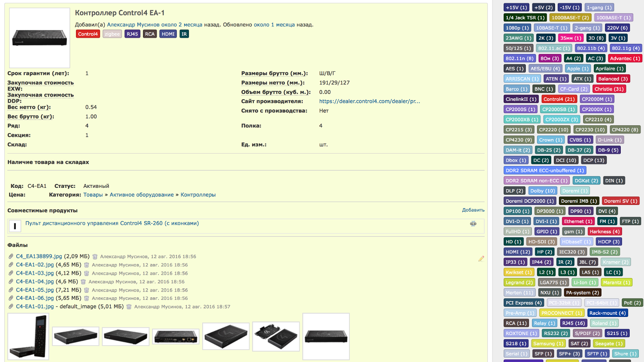This screenshot has width=644, height=362.
Task: Click the RJ45 tag under title
Action: [132, 34]
